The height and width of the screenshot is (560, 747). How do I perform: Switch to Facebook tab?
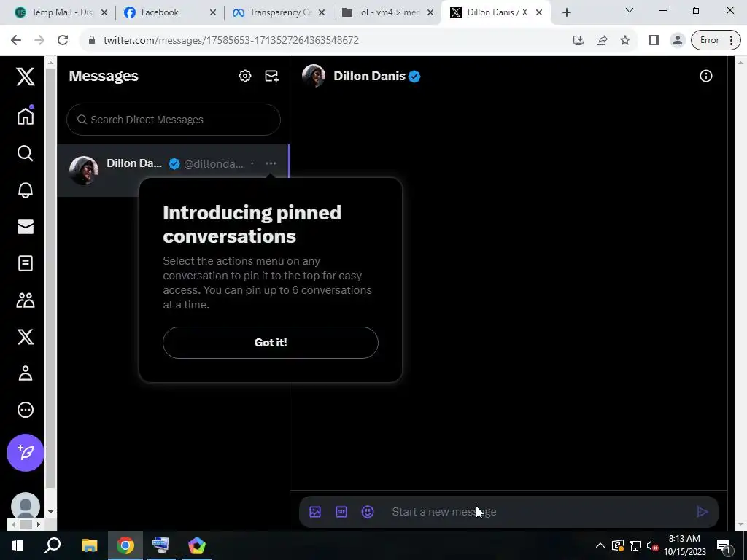[169, 12]
